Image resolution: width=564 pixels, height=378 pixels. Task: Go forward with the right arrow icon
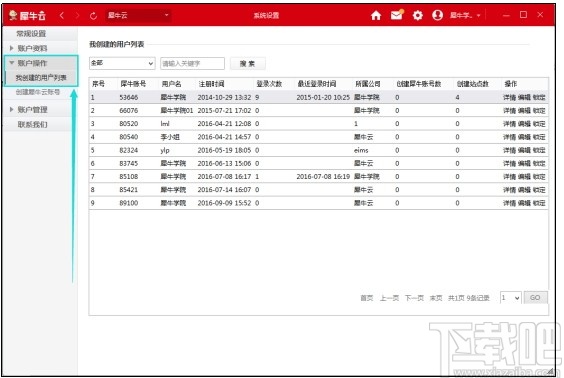(77, 15)
